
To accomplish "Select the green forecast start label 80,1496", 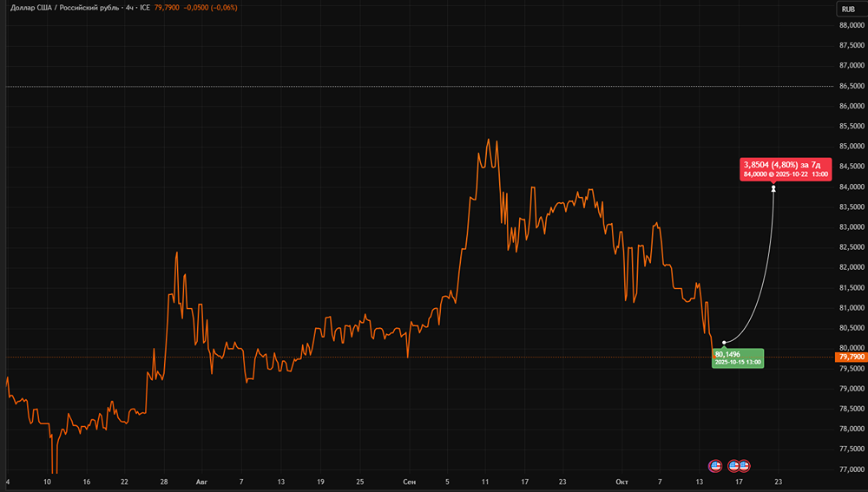I will point(738,358).
